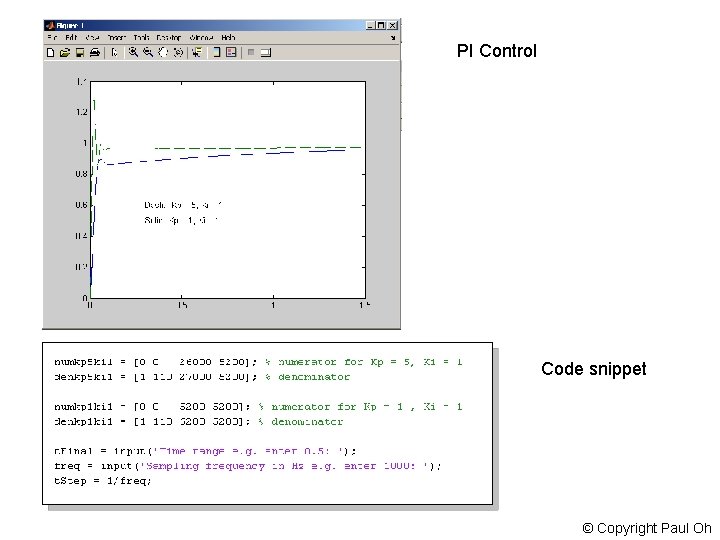This screenshot has height=540, width=720.
Task: Activate the Zoom Out magnifier tool
Action: click(148, 52)
